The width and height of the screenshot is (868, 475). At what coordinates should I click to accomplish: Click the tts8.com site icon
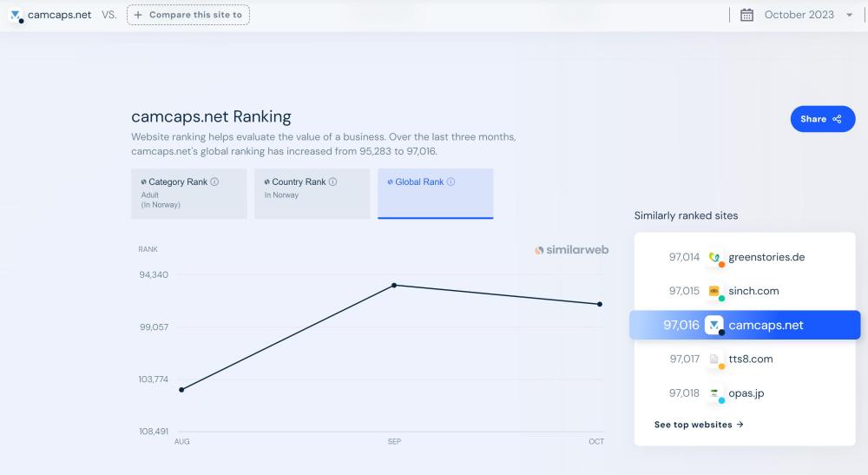715,360
